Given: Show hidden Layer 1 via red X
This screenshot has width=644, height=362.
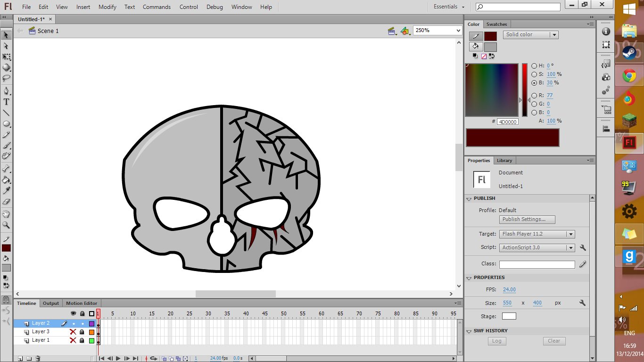Looking at the screenshot, I should pos(73,340).
